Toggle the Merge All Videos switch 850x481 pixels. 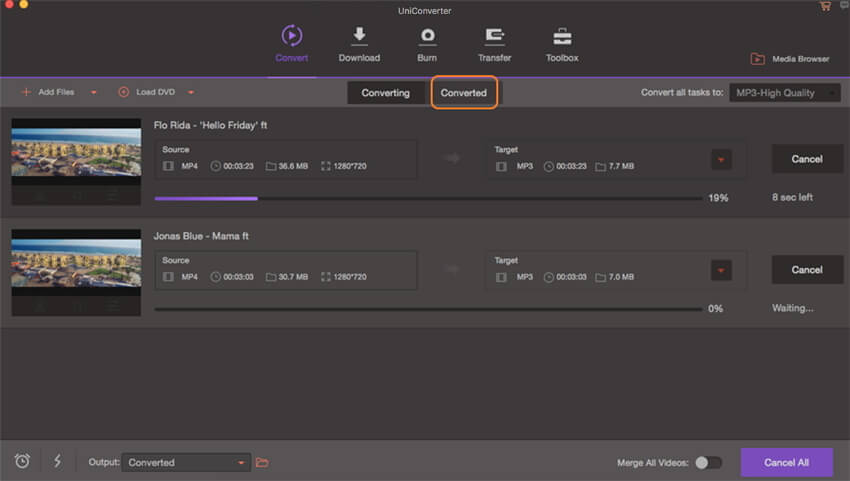click(x=709, y=463)
